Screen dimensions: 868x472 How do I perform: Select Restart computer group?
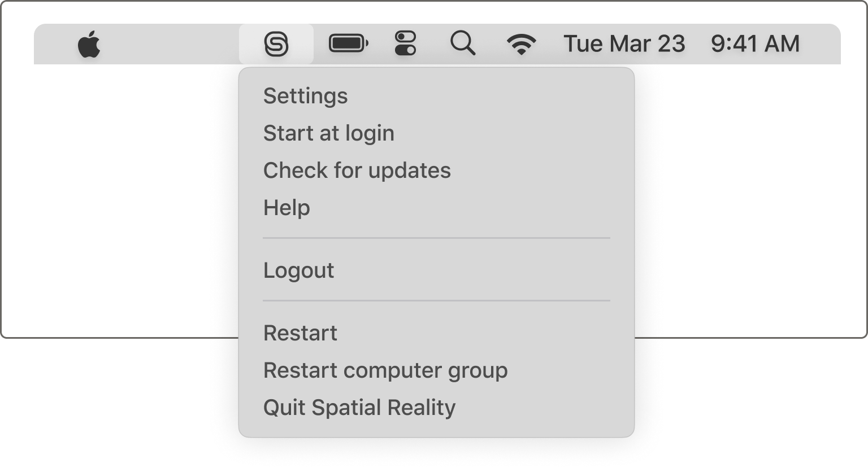(x=386, y=370)
